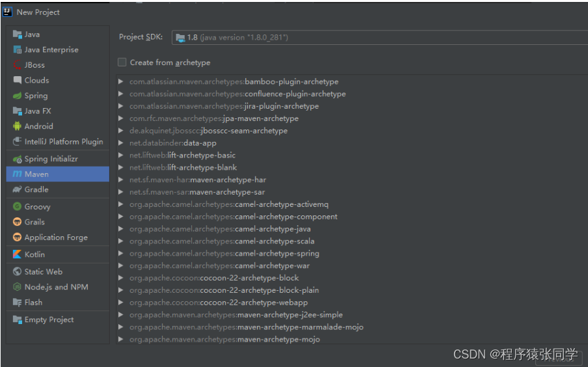Image resolution: width=588 pixels, height=367 pixels.
Task: Click the Maven 'm' icon
Action: tap(18, 174)
